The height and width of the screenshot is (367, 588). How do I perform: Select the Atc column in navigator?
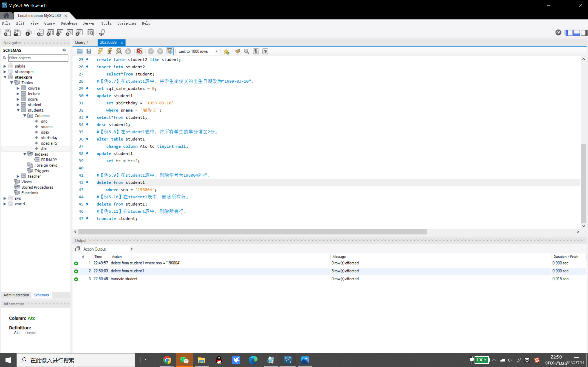tap(44, 149)
